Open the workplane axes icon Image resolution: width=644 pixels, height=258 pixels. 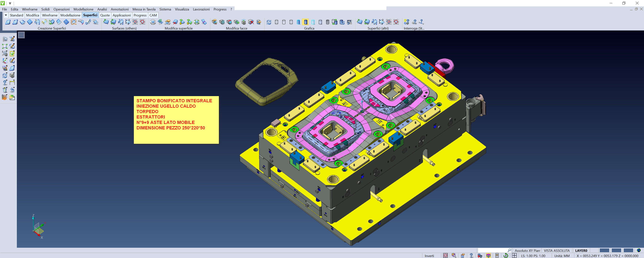(x=5, y=61)
